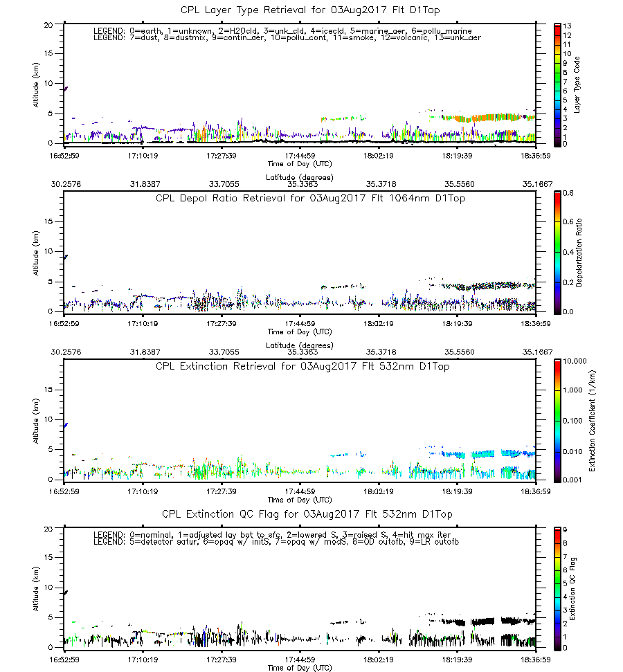Click legend line starting '5=detector satur'
The image size is (623, 672).
[276, 542]
